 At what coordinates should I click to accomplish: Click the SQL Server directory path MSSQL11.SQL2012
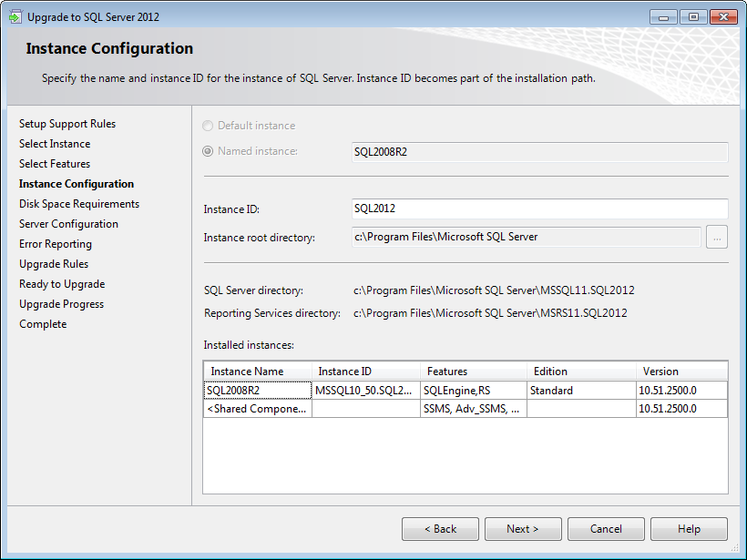pos(494,290)
